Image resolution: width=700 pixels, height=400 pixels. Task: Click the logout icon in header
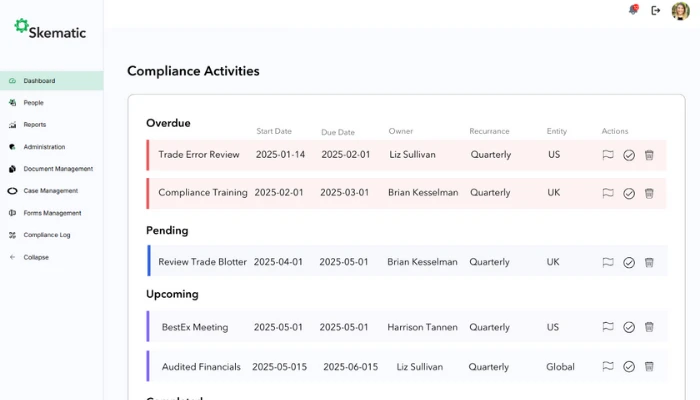click(x=656, y=10)
